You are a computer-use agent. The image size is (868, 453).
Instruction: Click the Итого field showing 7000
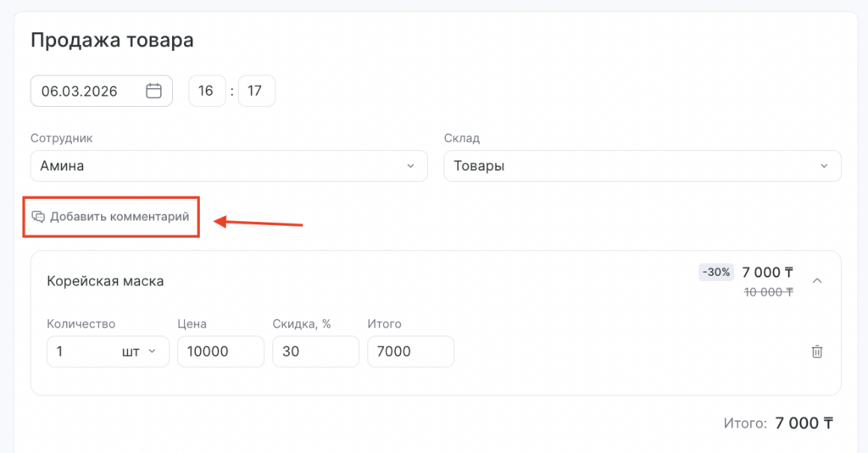[410, 351]
